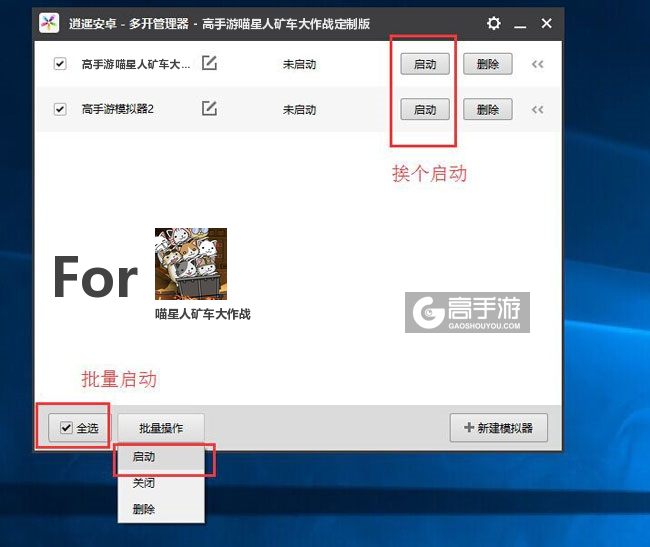
Task: Click 未启动 status of 高手游模拟器2
Action: (299, 110)
